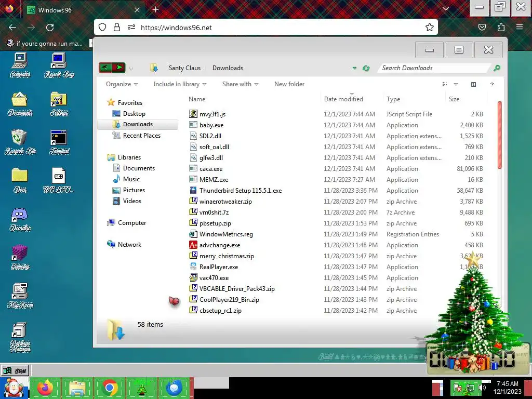The width and height of the screenshot is (532, 399).
Task: Select mvy3f1.js script file
Action: (x=212, y=114)
